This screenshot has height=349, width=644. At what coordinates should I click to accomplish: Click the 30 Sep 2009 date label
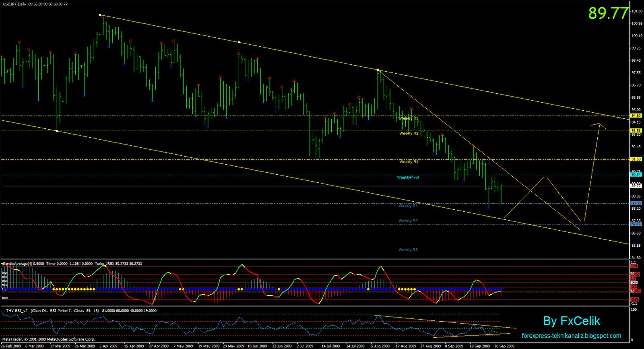(504, 346)
